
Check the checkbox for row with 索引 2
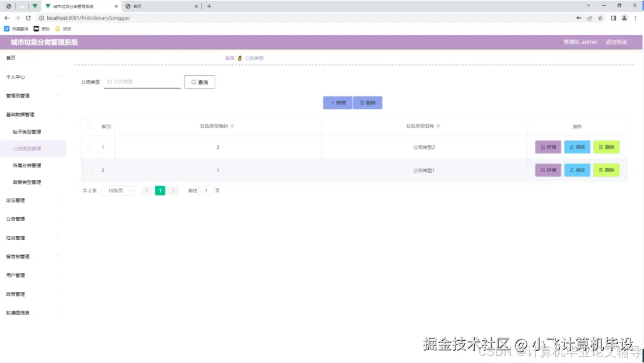pos(90,170)
